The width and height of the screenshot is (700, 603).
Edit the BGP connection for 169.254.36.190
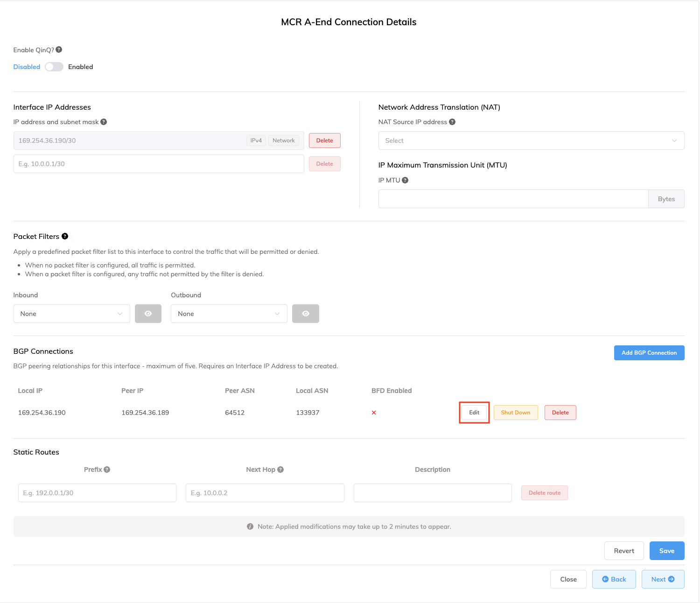click(474, 413)
